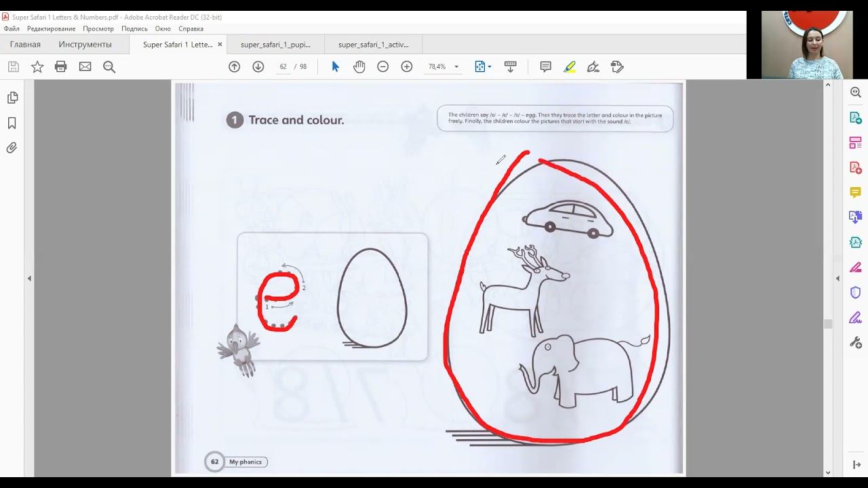Open Fill & Sign tool in right pane
868x488 pixels.
[x=856, y=317]
